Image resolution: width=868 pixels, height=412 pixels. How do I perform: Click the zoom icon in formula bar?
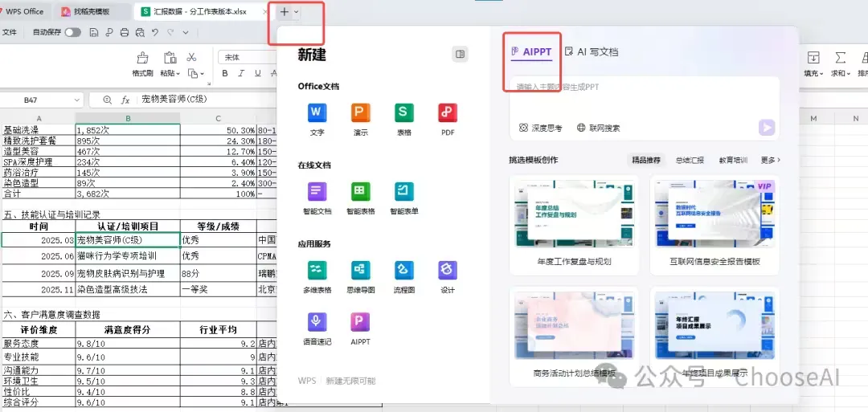click(108, 100)
